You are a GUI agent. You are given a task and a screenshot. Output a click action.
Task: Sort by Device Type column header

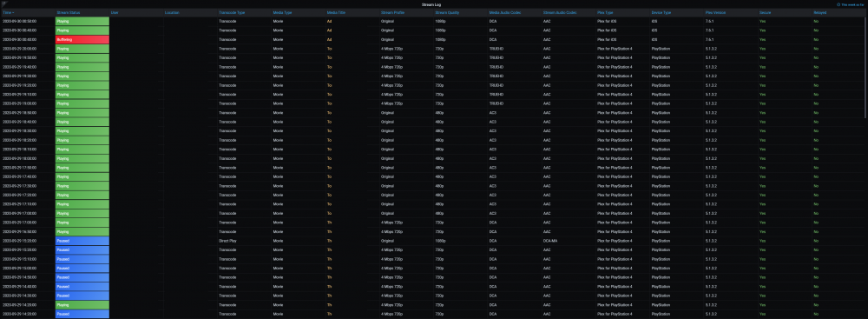[x=661, y=12]
